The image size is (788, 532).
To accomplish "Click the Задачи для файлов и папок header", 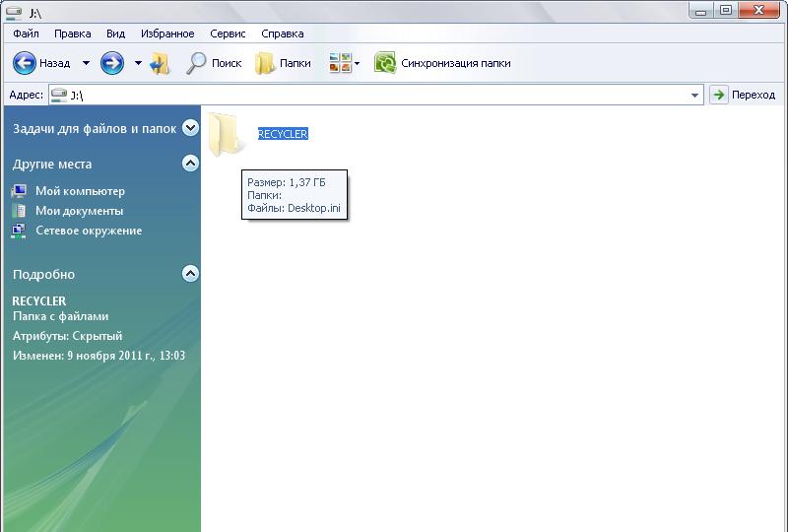I will [95, 129].
